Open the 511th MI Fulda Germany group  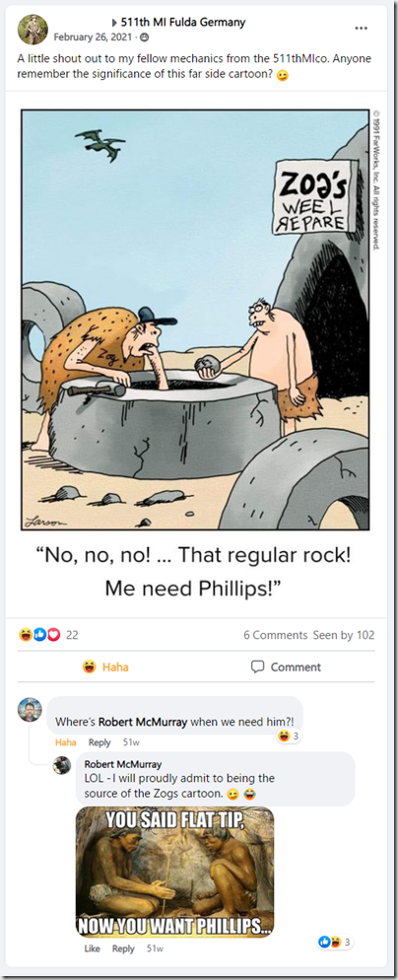182,23
